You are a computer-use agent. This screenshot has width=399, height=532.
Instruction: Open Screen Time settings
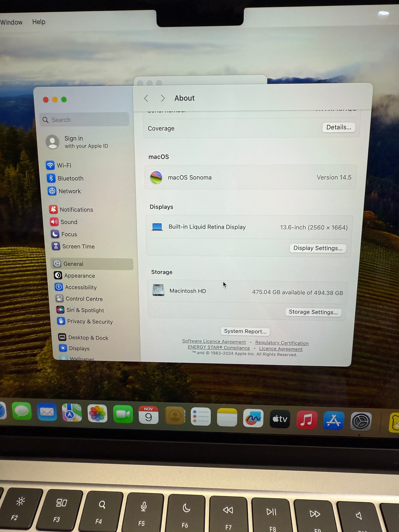[73, 246]
